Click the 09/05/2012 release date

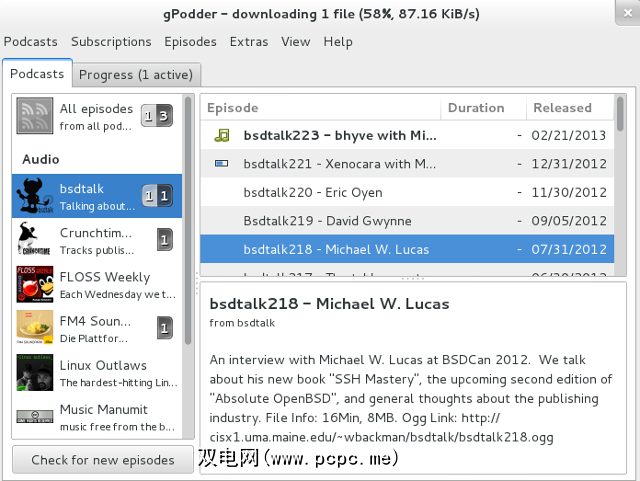pos(569,221)
